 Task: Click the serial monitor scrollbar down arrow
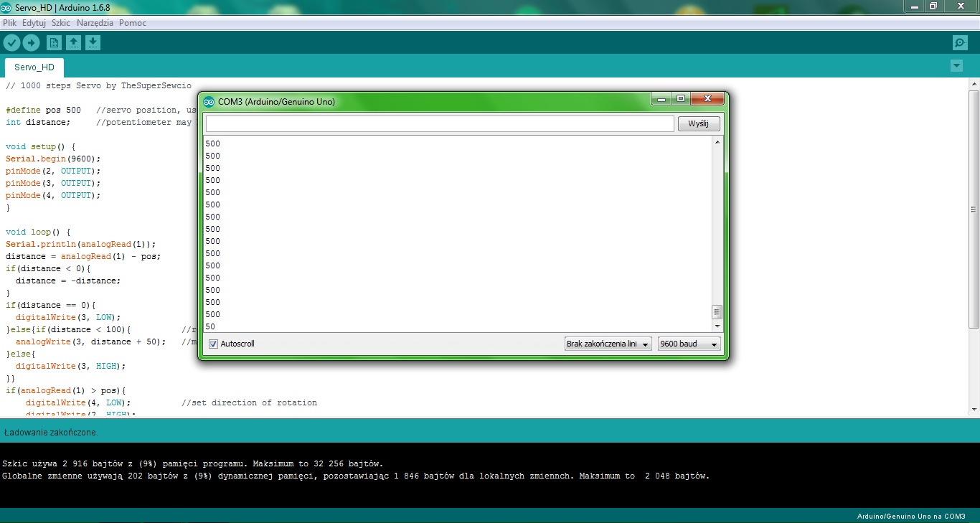click(717, 326)
